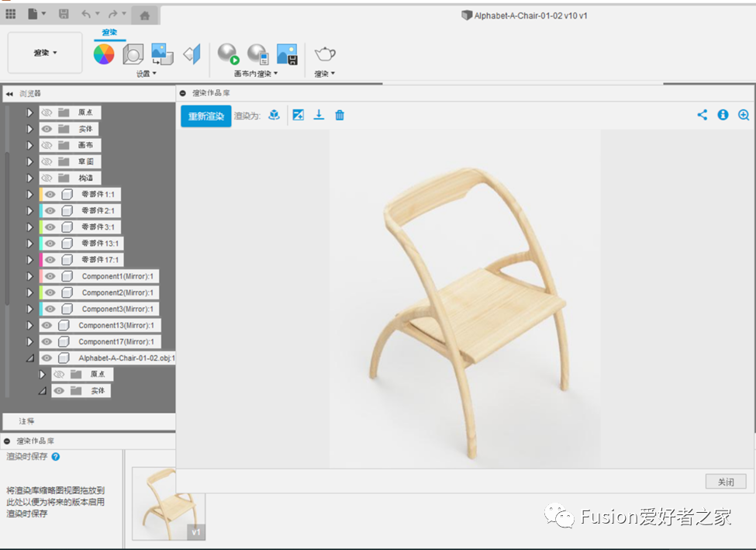Hide Component2(Mirror):1 using its eye icon
The height and width of the screenshot is (550, 756).
[50, 292]
